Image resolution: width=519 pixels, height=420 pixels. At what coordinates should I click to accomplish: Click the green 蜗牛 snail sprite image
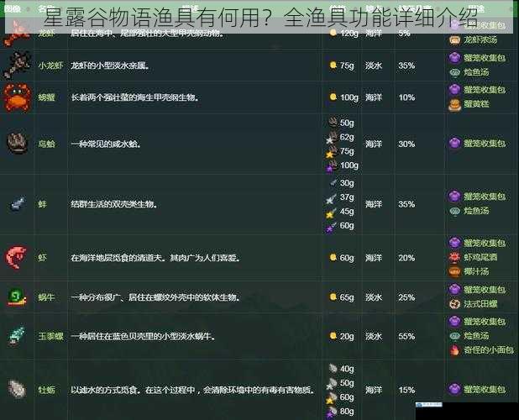click(17, 297)
